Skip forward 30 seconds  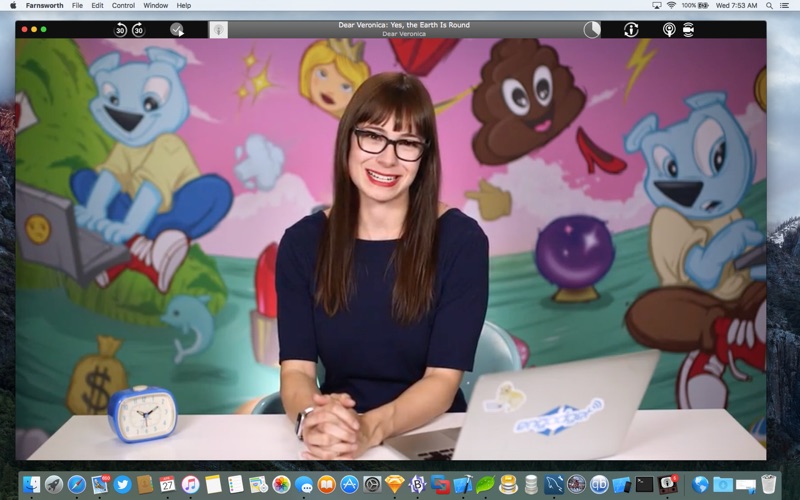[x=138, y=30]
